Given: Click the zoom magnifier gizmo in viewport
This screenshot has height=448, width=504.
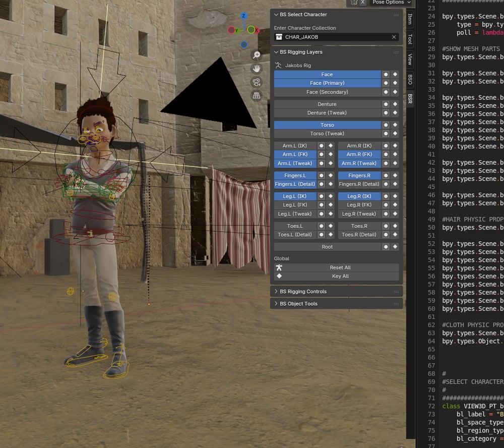Looking at the screenshot, I should click(x=257, y=55).
